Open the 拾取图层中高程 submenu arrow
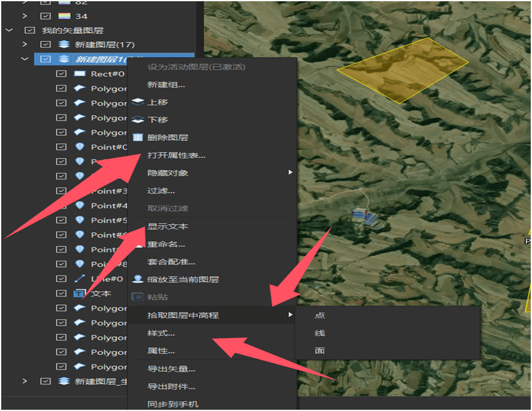The image size is (532, 411). tap(290, 315)
